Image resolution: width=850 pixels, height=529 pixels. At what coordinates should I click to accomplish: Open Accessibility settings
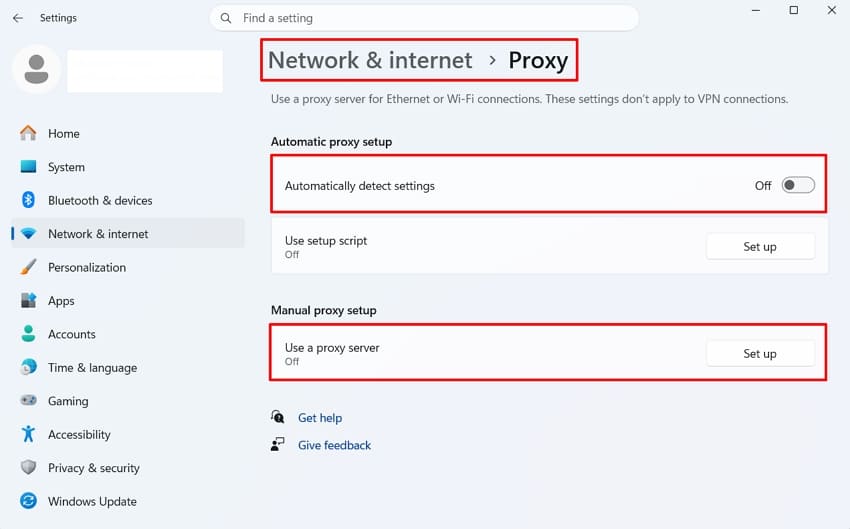128,435
